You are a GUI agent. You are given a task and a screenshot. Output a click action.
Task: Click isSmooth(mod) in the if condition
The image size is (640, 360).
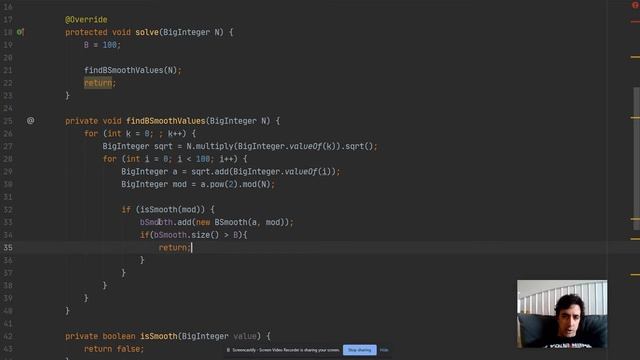pyautogui.click(x=172, y=209)
